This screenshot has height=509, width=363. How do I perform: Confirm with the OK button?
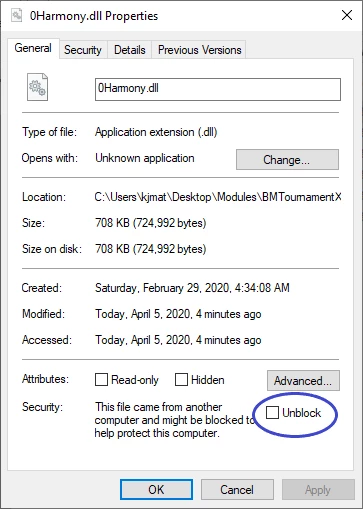[x=156, y=490]
